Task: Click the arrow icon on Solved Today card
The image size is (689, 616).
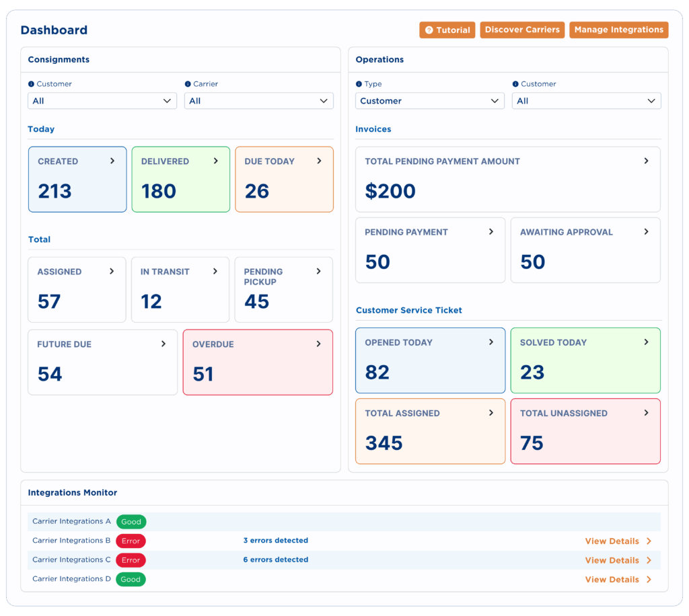Action: [x=646, y=342]
